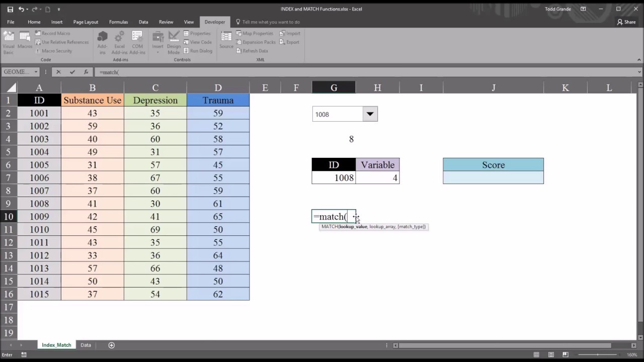
Task: Click the Share button
Action: pyautogui.click(x=626, y=22)
